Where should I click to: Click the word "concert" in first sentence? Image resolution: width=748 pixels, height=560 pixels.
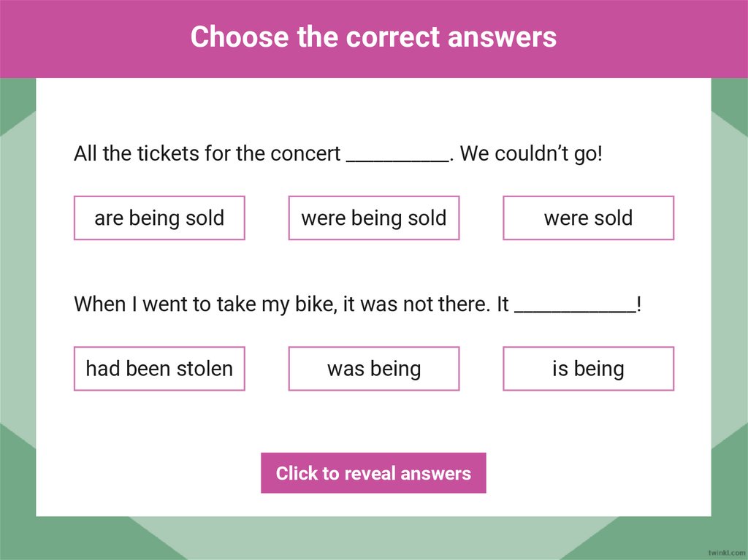[x=305, y=154]
